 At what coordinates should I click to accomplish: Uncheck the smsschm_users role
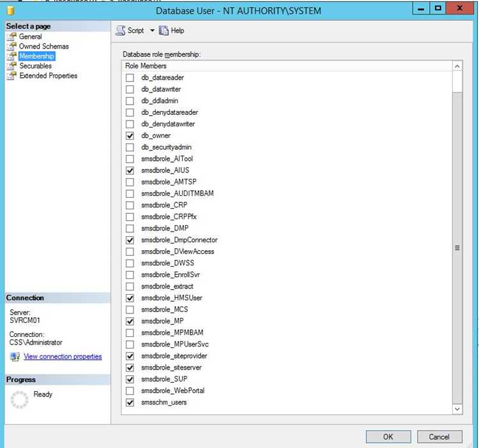pos(130,402)
